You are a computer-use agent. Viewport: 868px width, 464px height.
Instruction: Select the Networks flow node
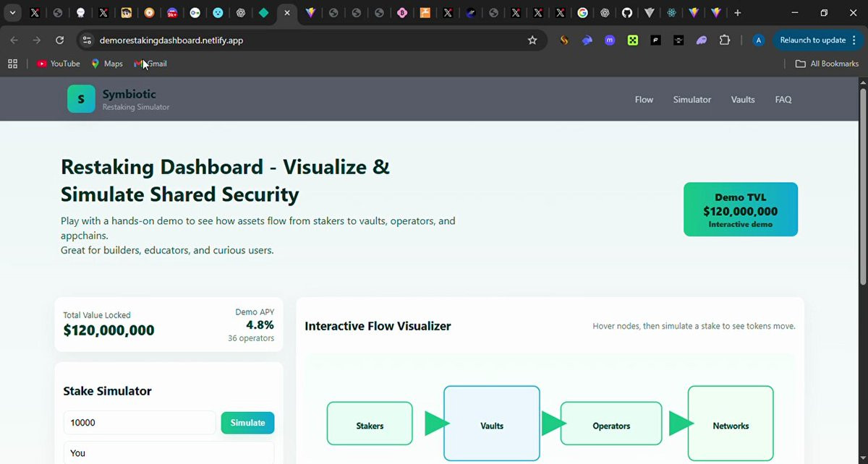[x=731, y=424]
